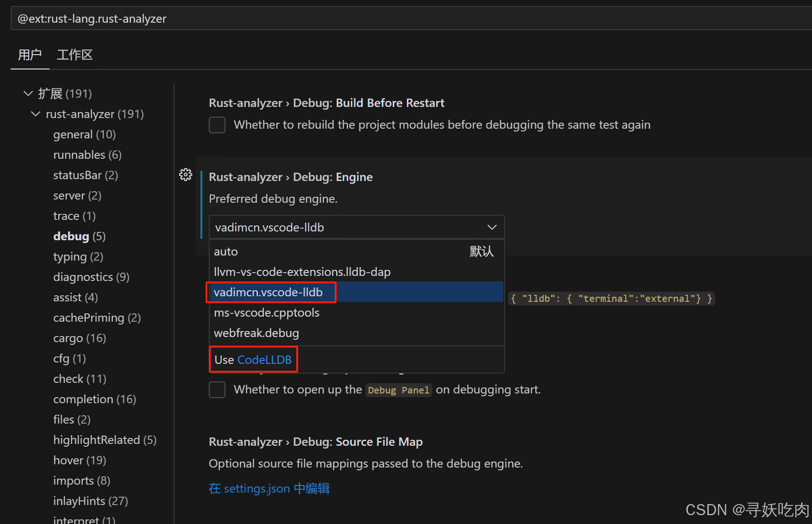Open general (10) settings category
The width and height of the screenshot is (812, 524).
[84, 134]
